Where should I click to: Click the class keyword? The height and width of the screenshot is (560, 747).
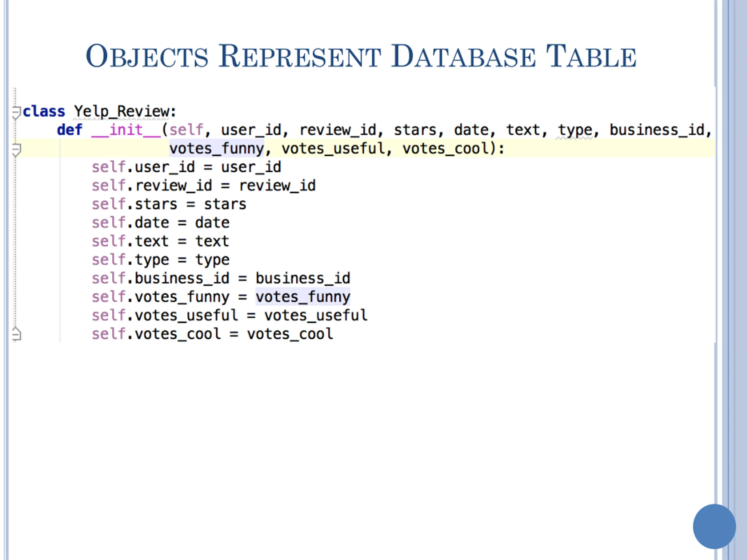(x=43, y=111)
